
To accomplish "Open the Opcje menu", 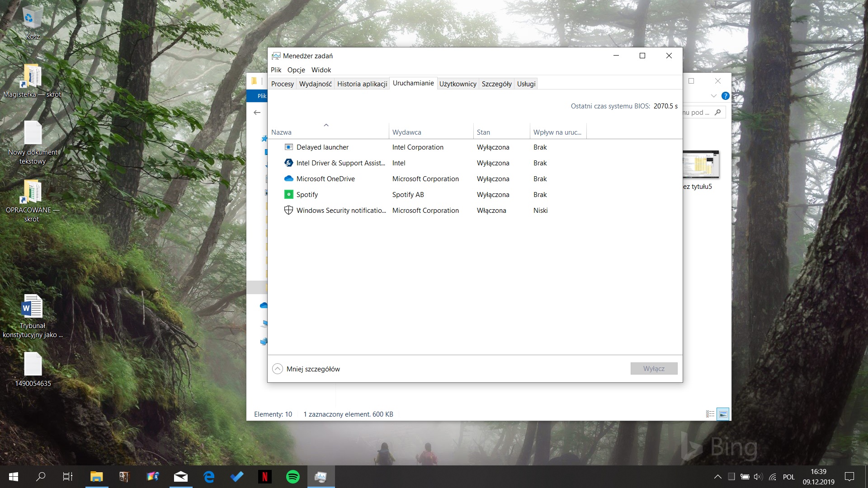I will click(x=296, y=70).
